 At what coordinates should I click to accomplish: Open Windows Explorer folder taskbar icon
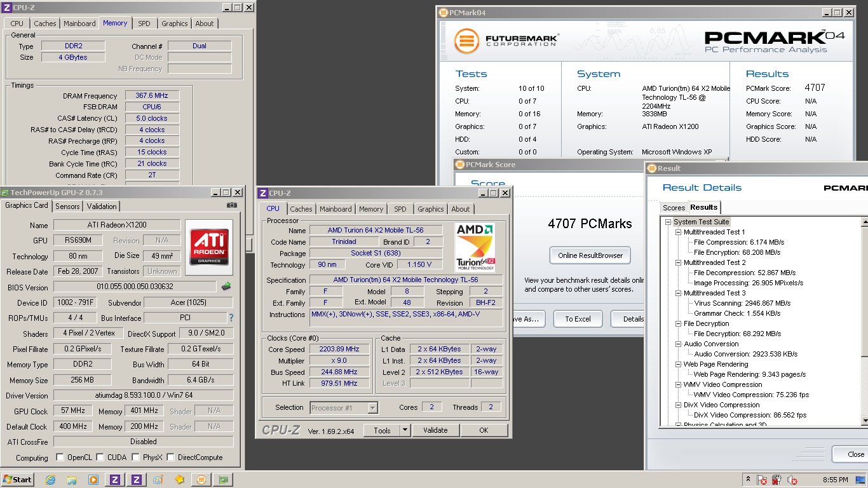tap(72, 480)
